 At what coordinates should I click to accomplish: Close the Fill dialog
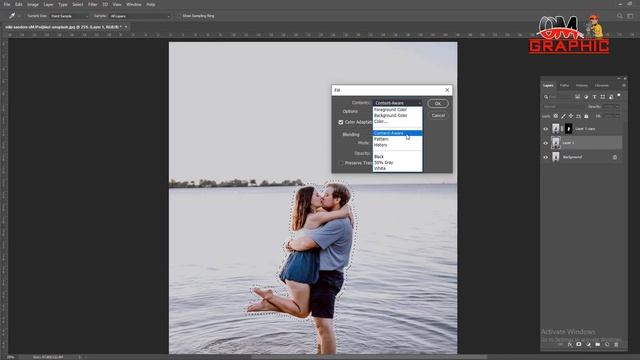coord(447,90)
